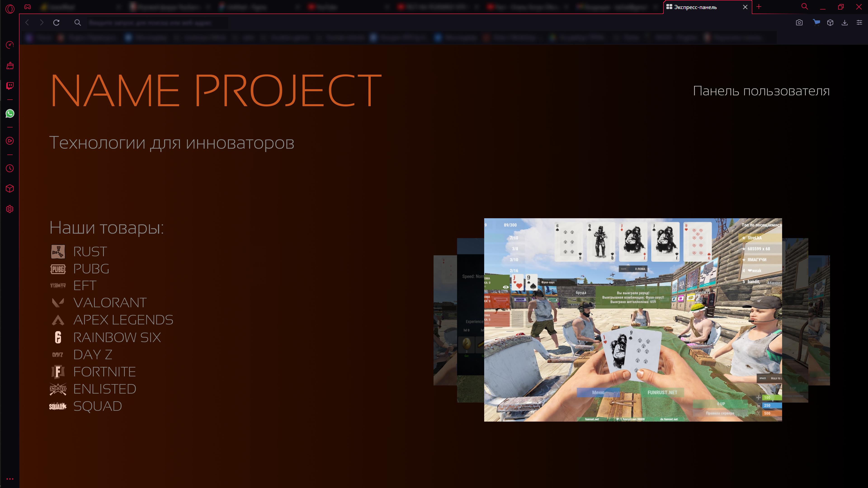The height and width of the screenshot is (488, 868).
Task: Open a new tab with the plus button
Action: [x=759, y=7]
